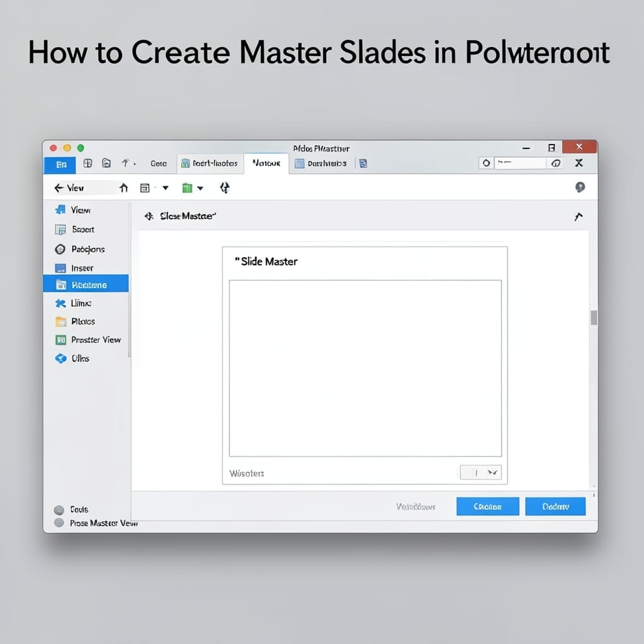644x644 pixels.
Task: Open the dropdown box beside Wusoters
Action: (480, 473)
